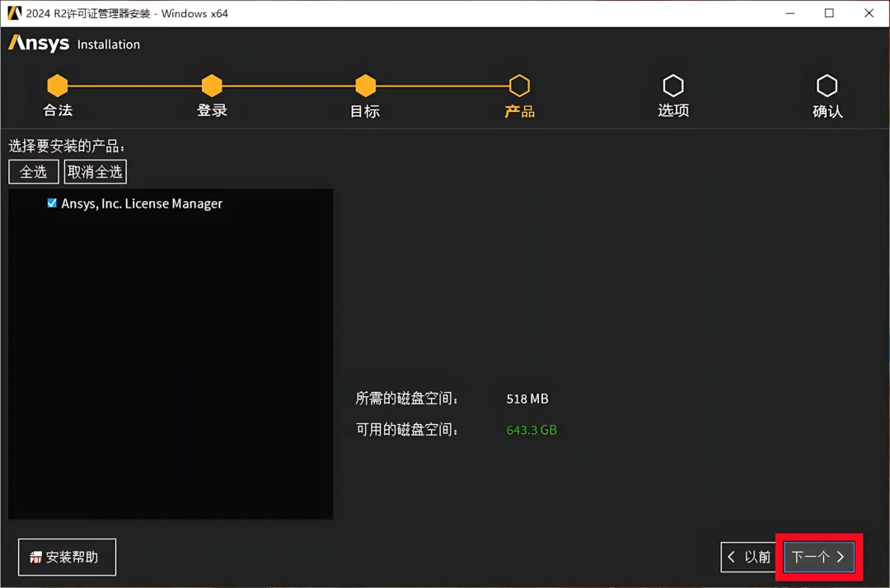
Task: Go back with the 以前 button
Action: (x=749, y=557)
